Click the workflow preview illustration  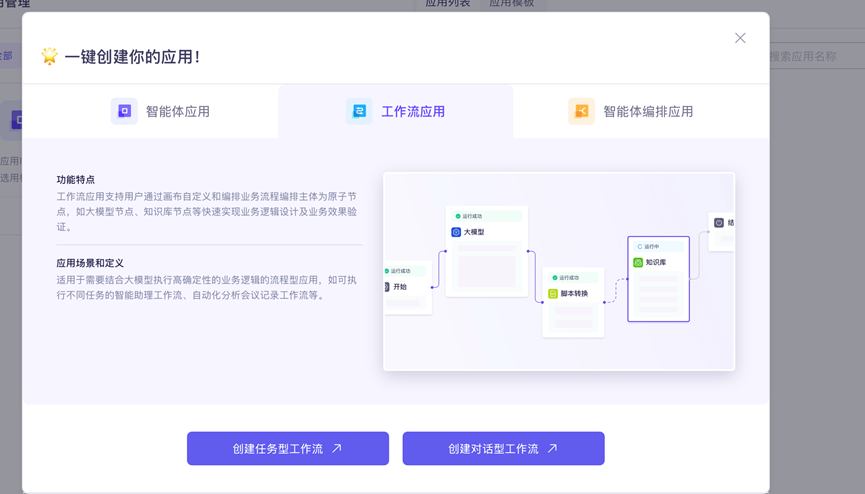click(559, 271)
